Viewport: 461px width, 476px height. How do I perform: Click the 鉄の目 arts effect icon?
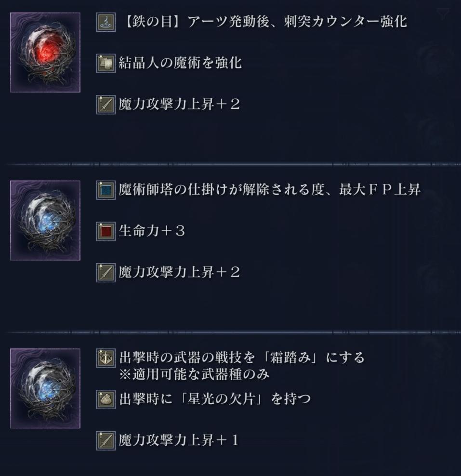[x=106, y=22]
